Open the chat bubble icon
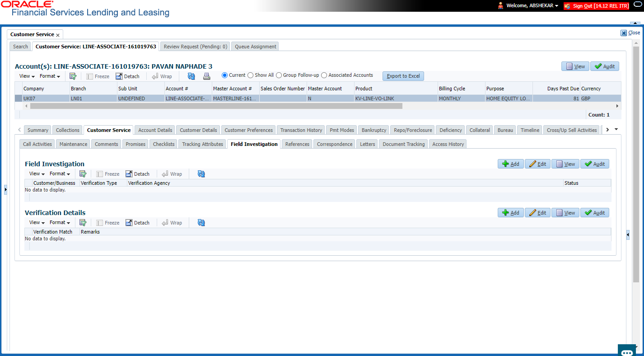This screenshot has height=356, width=644. [x=627, y=351]
